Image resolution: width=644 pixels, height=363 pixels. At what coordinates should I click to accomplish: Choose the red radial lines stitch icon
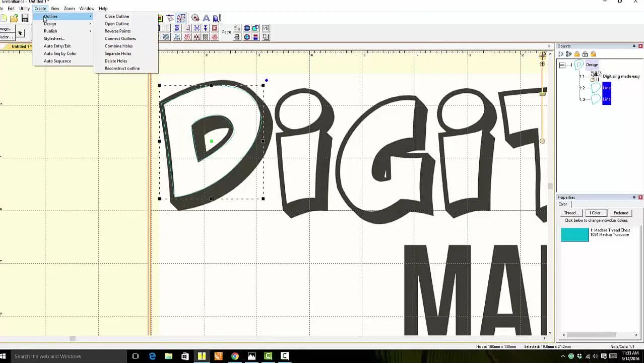pos(215,37)
